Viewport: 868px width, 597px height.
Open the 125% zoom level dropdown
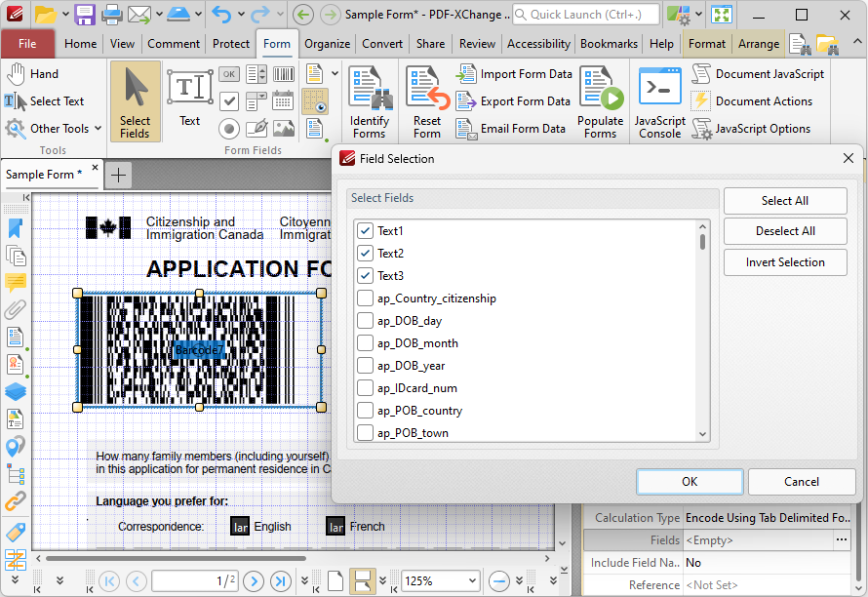coord(471,580)
